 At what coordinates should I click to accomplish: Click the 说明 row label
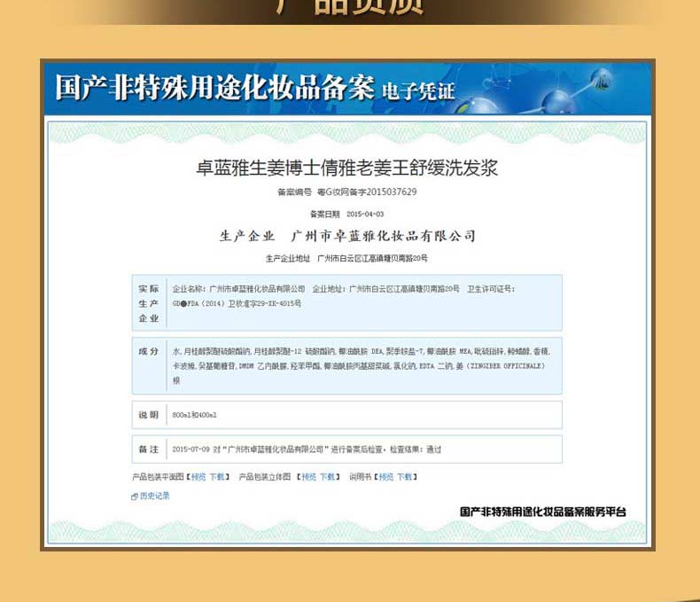point(149,415)
